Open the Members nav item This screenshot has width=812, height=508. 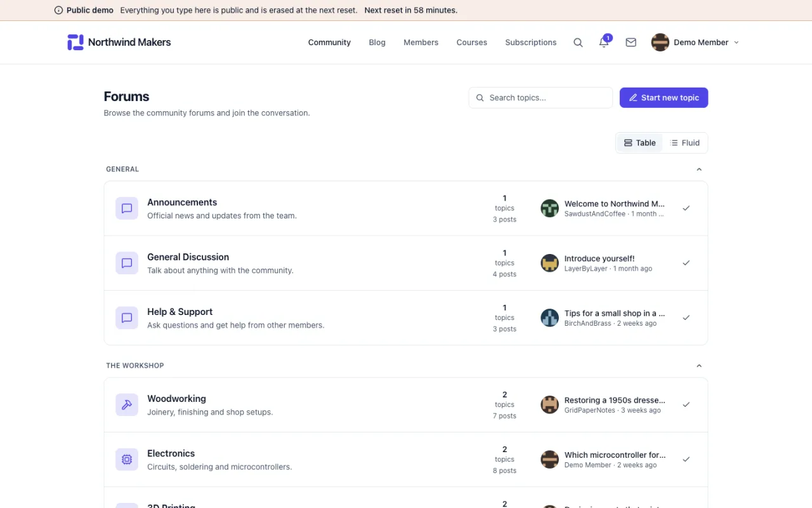[x=421, y=43]
